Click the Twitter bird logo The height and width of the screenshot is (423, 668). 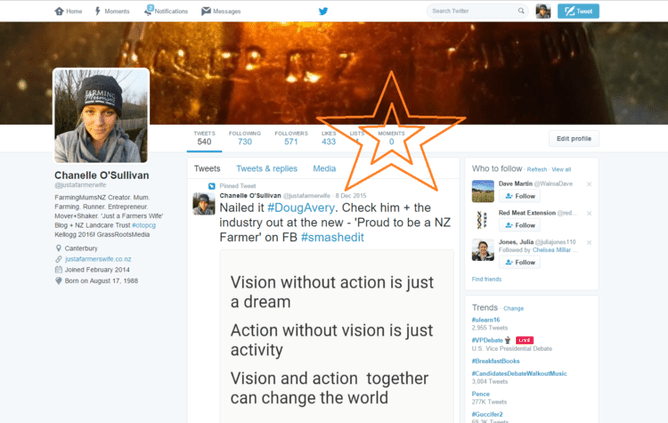tap(323, 11)
